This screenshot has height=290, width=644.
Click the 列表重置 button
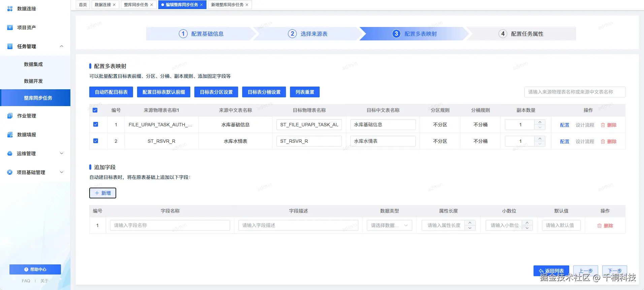(x=305, y=92)
